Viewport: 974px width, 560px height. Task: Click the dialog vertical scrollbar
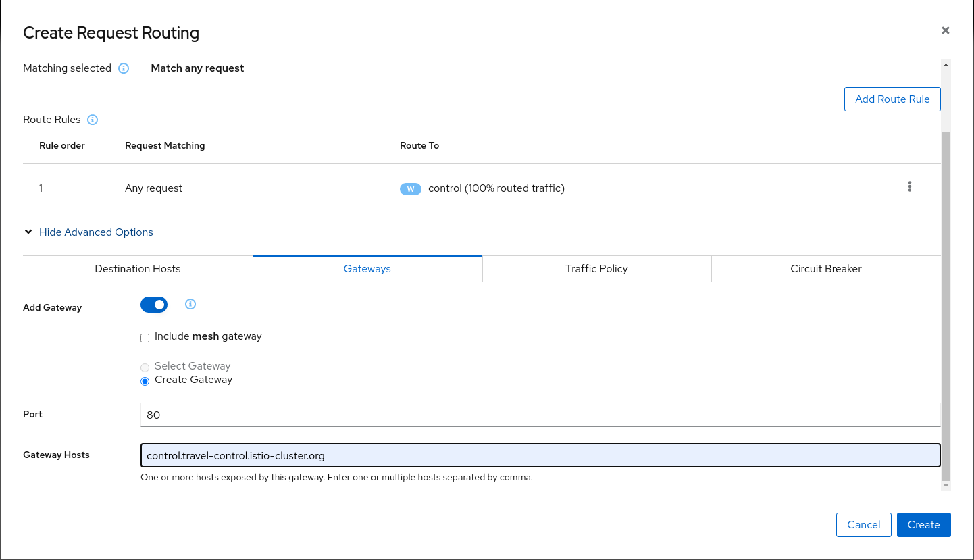(946, 304)
